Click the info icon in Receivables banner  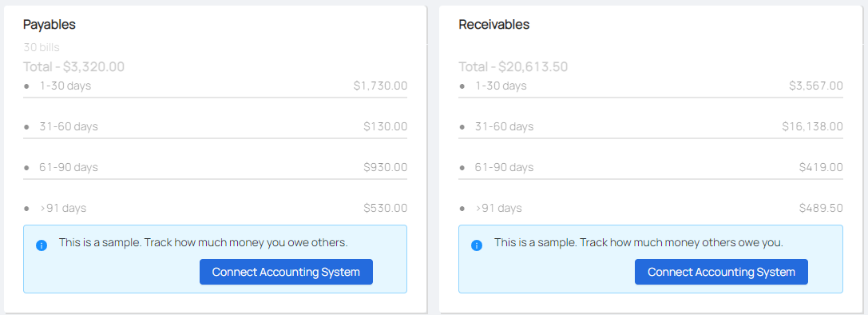[477, 245]
